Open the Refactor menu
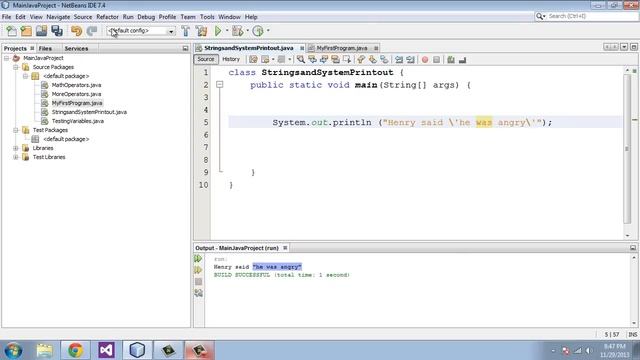This screenshot has height=360, width=640. 107,17
